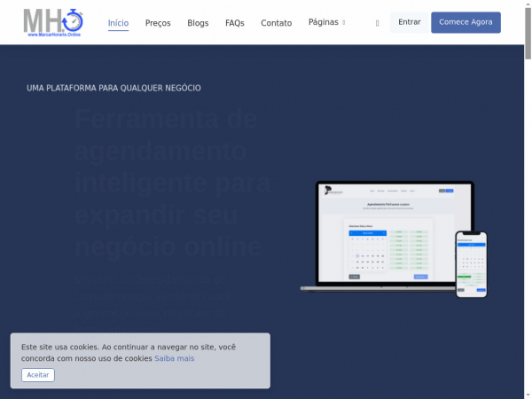
Task: Click the small icon left of Entrar
Action: [377, 23]
